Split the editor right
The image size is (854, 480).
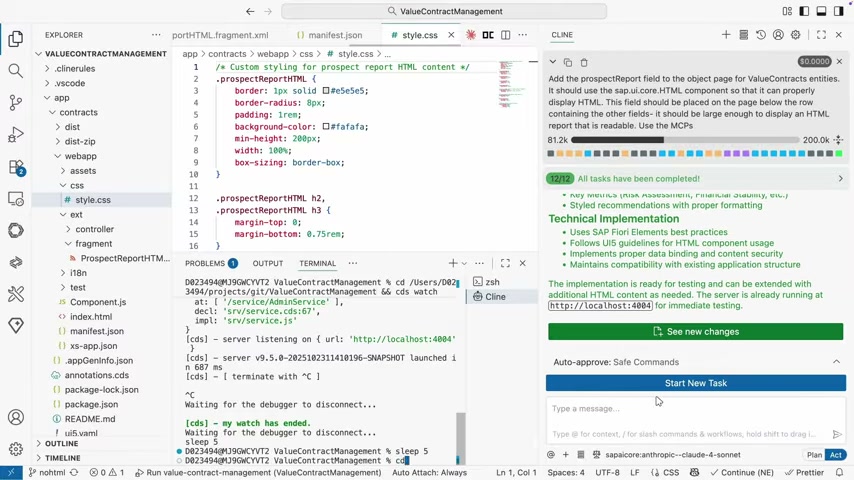coord(505,35)
